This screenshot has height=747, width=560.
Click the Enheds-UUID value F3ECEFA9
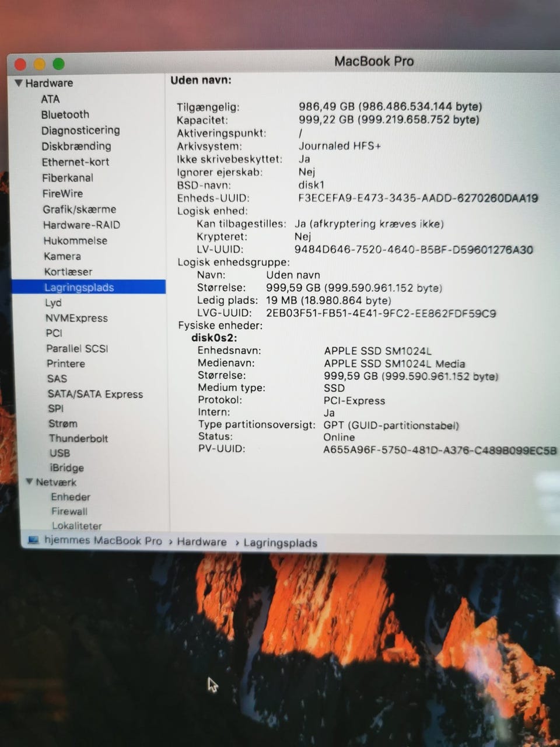click(x=418, y=198)
